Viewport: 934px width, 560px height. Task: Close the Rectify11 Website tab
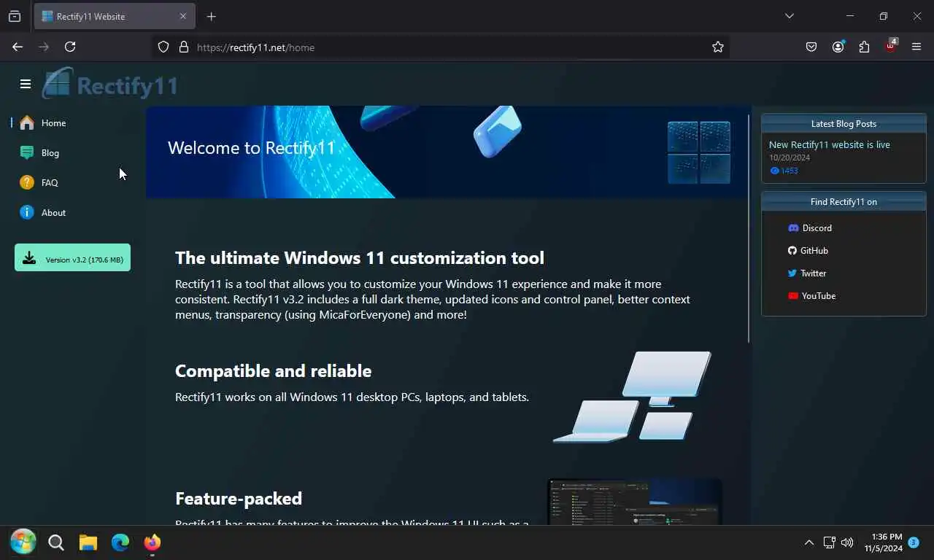[x=183, y=16]
